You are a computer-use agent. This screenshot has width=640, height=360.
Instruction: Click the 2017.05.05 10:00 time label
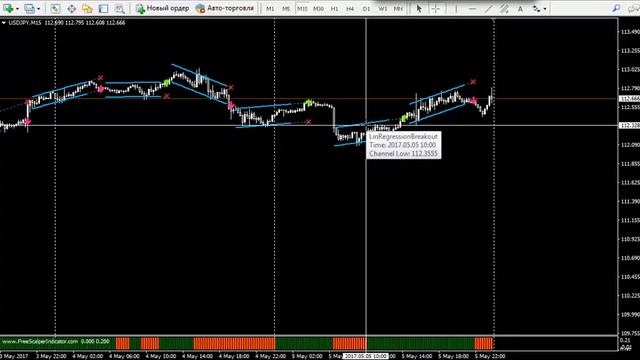pyautogui.click(x=366, y=356)
